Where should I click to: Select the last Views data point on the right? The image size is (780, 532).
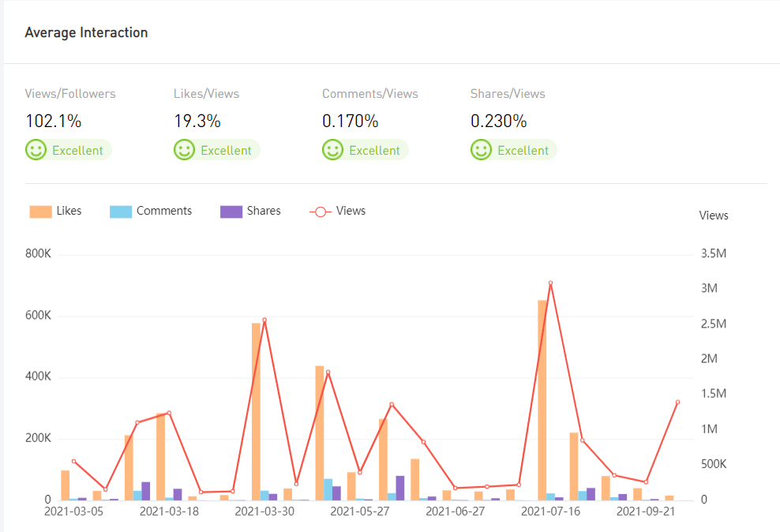point(677,402)
